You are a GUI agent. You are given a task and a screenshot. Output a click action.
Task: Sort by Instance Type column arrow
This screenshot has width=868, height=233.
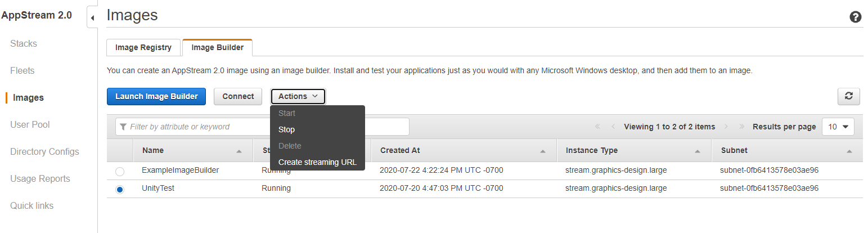point(698,151)
